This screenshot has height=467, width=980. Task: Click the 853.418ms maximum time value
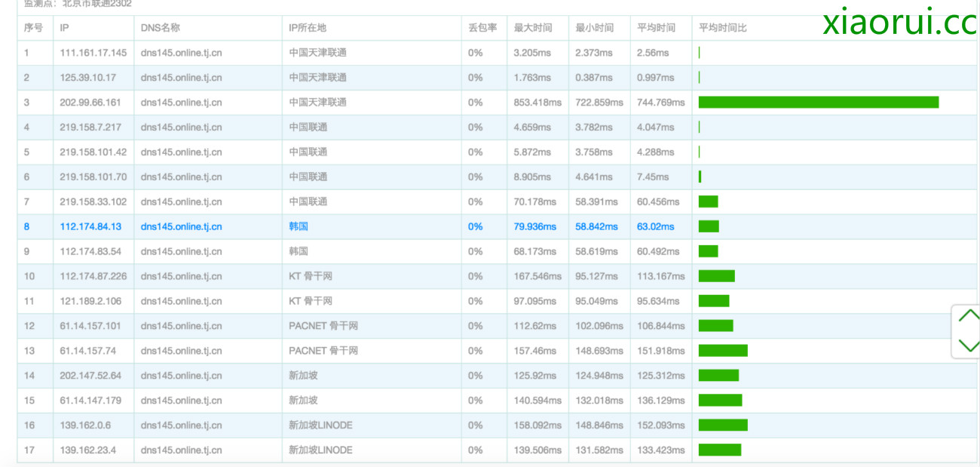[537, 102]
